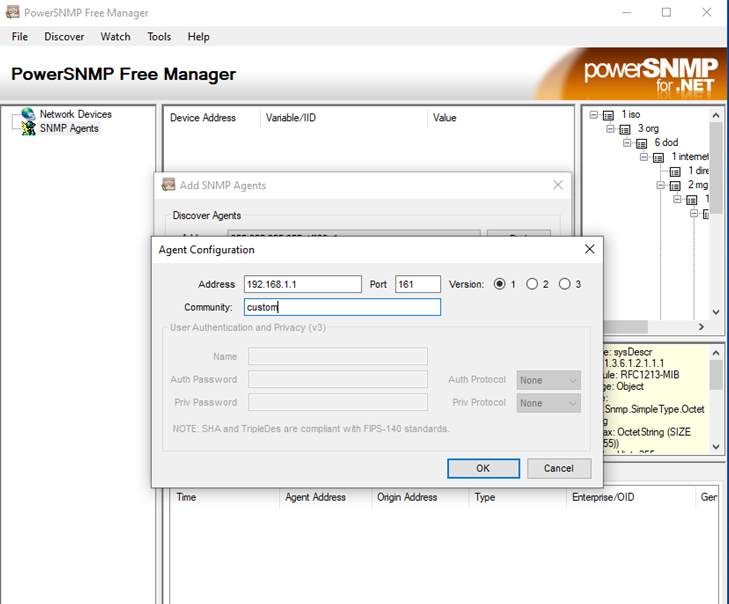Click the table icon beside 3 org
Screen dimensions: 729x604
625,129
